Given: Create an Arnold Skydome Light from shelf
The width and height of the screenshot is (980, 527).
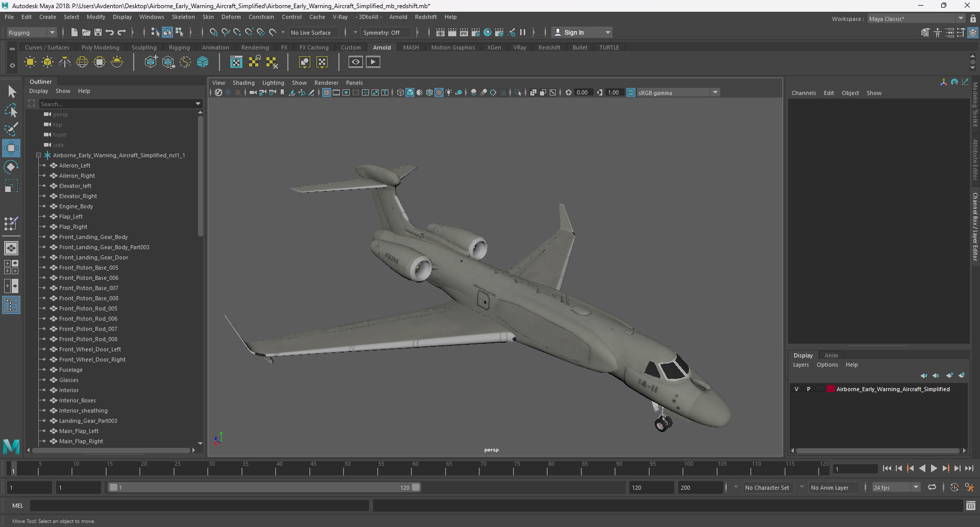Looking at the screenshot, I should (82, 62).
